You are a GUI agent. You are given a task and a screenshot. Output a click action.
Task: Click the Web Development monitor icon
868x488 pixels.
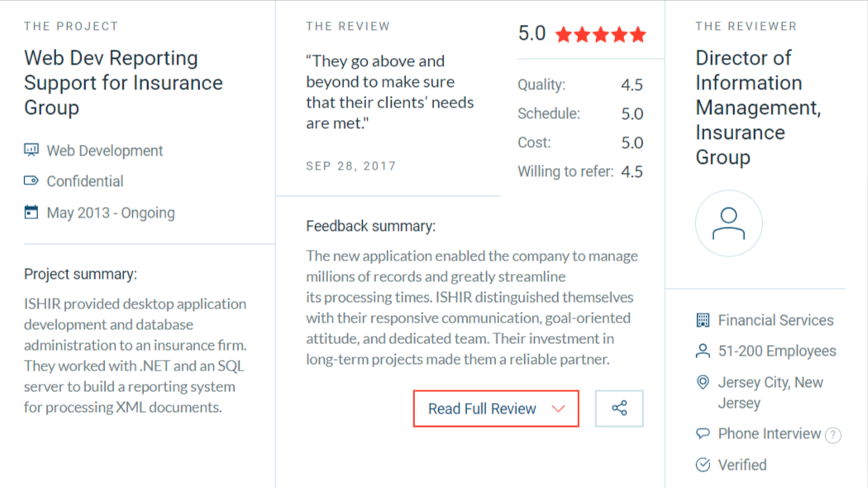tap(31, 151)
